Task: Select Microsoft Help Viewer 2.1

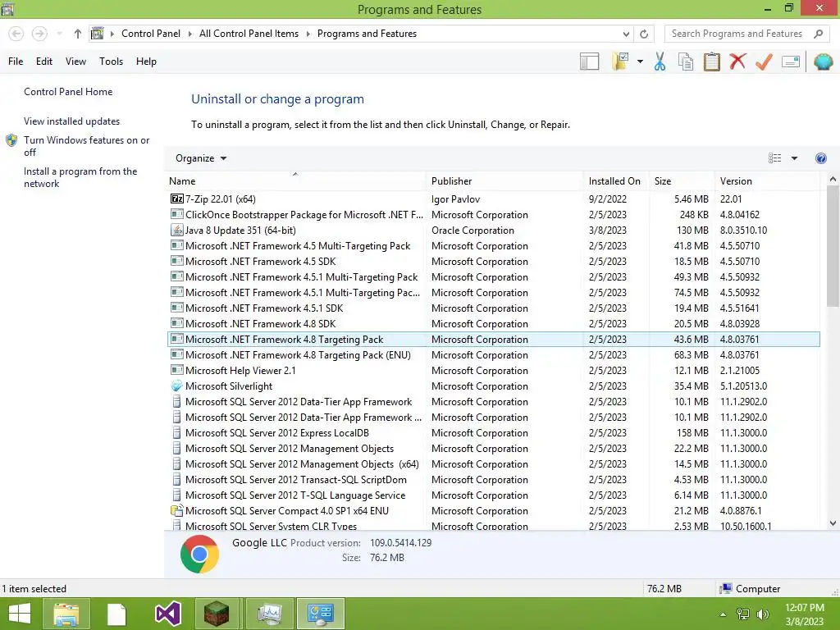Action: pos(493,371)
